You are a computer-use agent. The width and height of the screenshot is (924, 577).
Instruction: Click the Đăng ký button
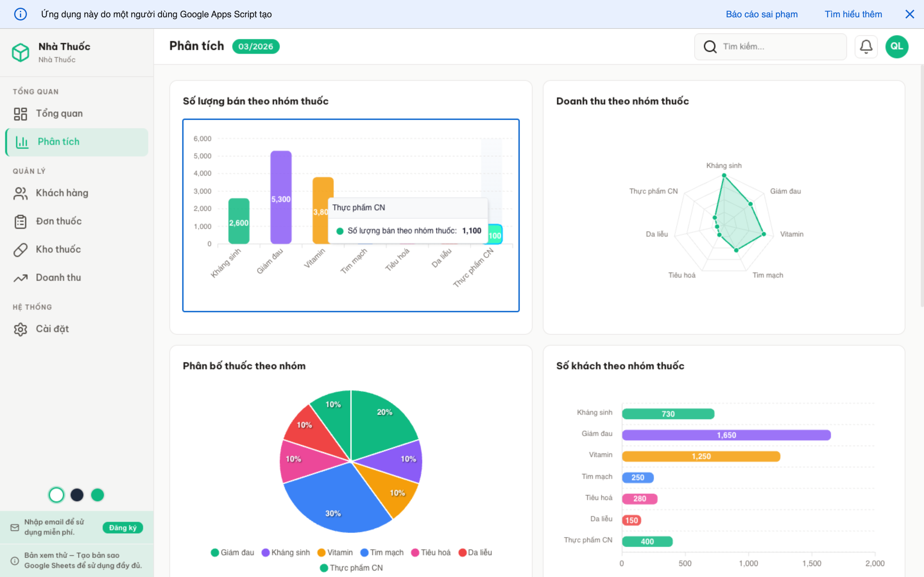123,527
